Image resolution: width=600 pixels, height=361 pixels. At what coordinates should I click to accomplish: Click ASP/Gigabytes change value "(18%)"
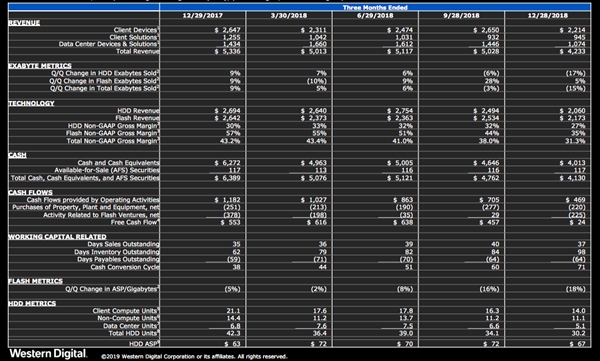[575, 289]
